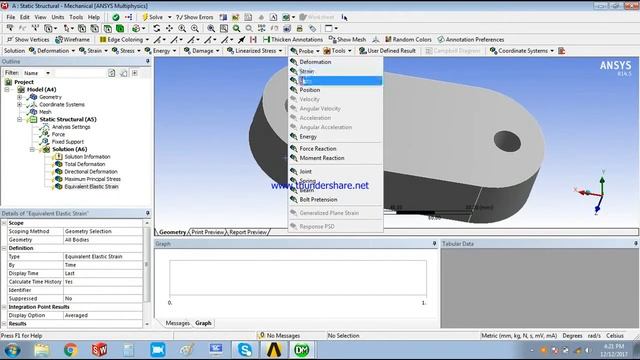
Task: Click the Solution Information icon
Action: pos(59,157)
